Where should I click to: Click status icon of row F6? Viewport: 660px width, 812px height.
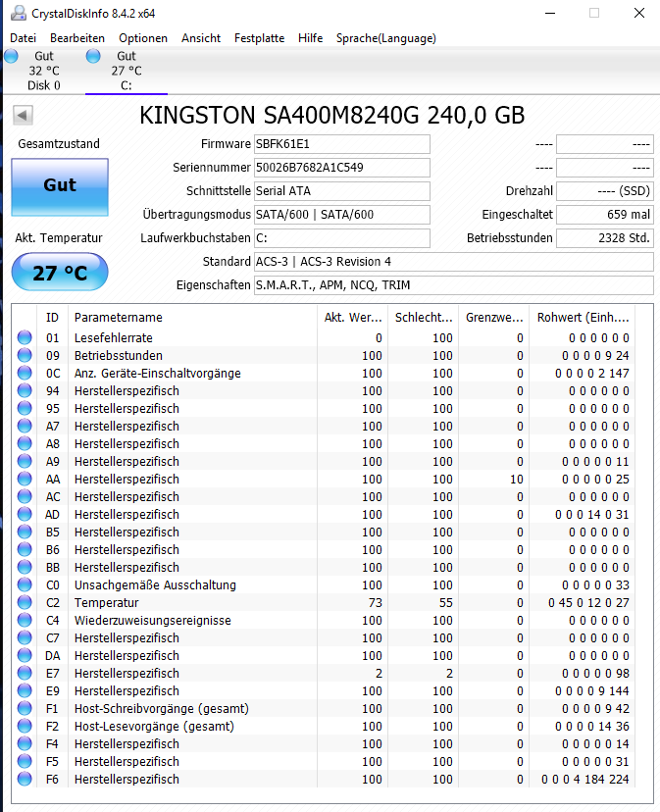pos(25,779)
